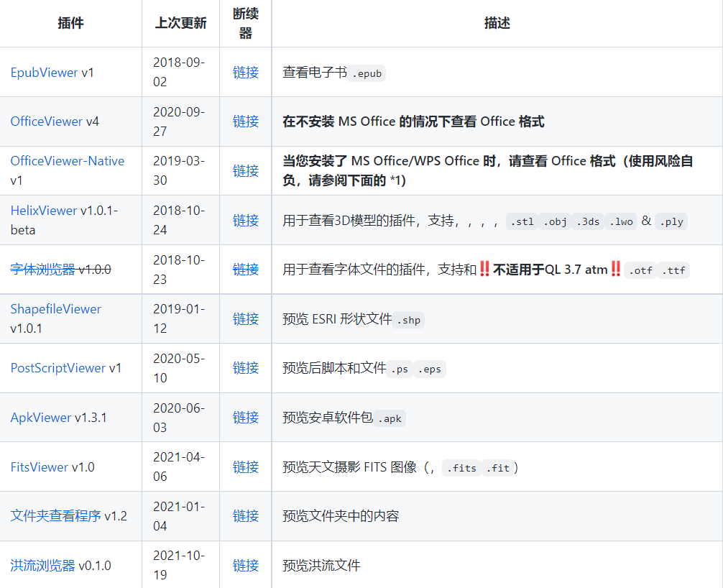Viewport: 723px width, 588px height.
Task: Click 链接 in the FitsViewer row
Action: (245, 467)
